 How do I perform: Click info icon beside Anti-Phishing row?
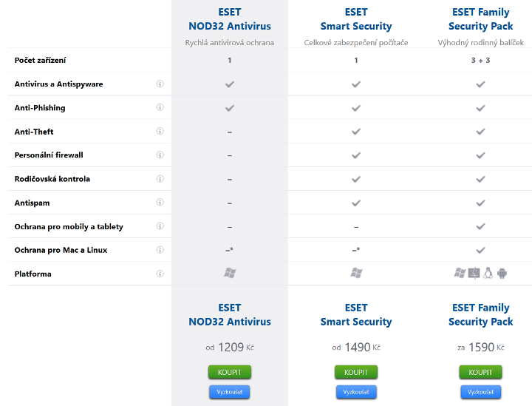coord(160,108)
